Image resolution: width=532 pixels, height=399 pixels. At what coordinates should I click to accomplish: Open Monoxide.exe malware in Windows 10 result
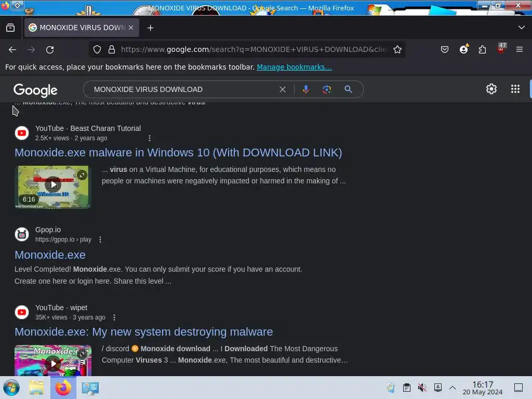point(178,153)
